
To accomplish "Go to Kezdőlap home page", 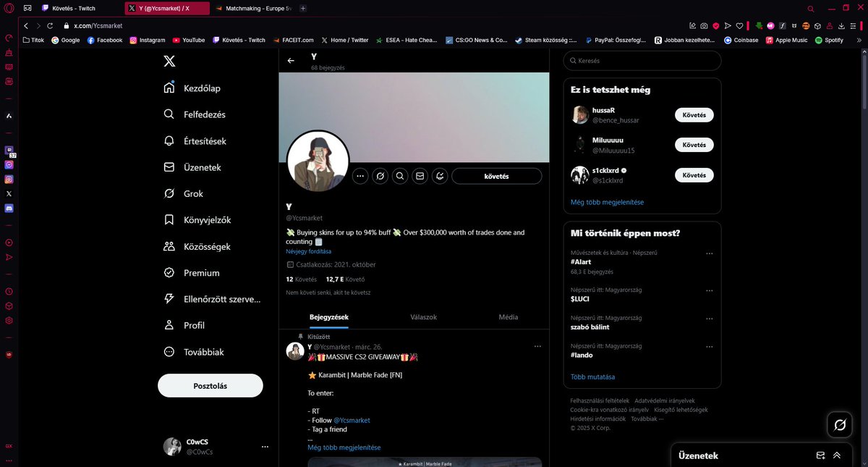I will (192, 88).
